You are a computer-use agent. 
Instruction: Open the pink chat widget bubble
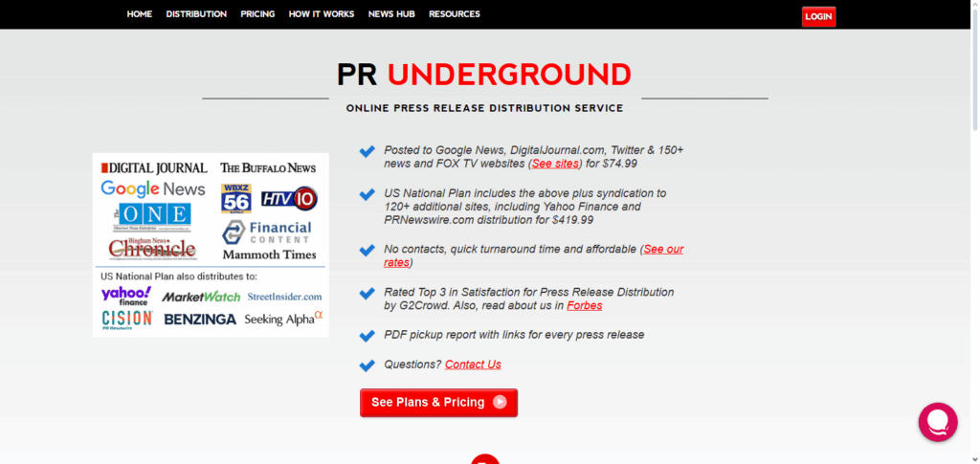pyautogui.click(x=938, y=422)
